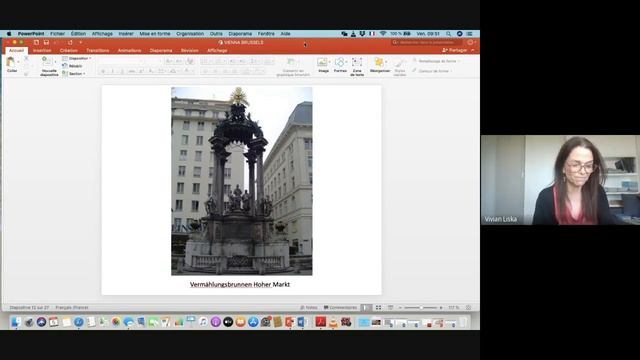Open Adobe Acrobat from the Dock

tap(320, 322)
